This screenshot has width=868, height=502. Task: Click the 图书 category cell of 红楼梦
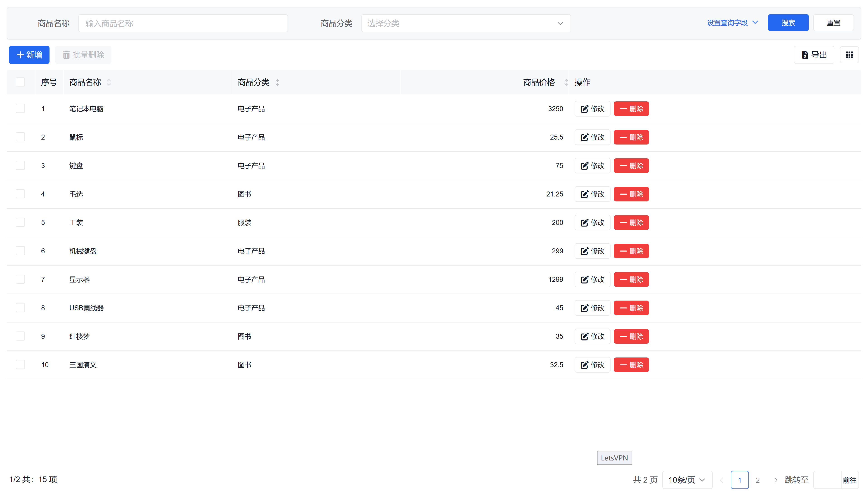coord(244,336)
